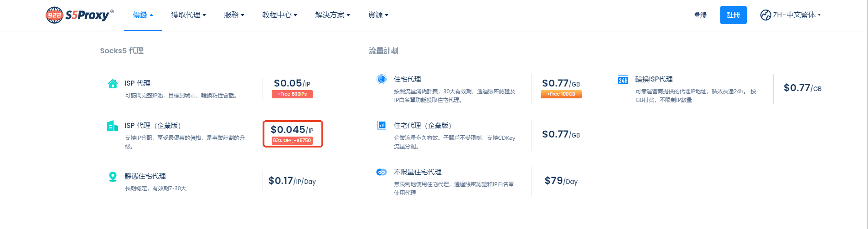Click the blue 註冊 register button
This screenshot has height=229, width=868.
pyautogui.click(x=734, y=15)
